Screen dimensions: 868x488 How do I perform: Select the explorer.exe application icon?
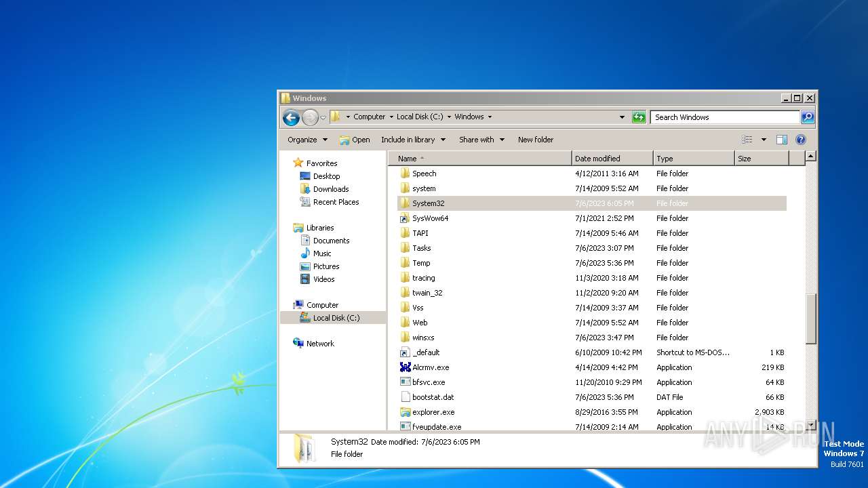pos(405,412)
